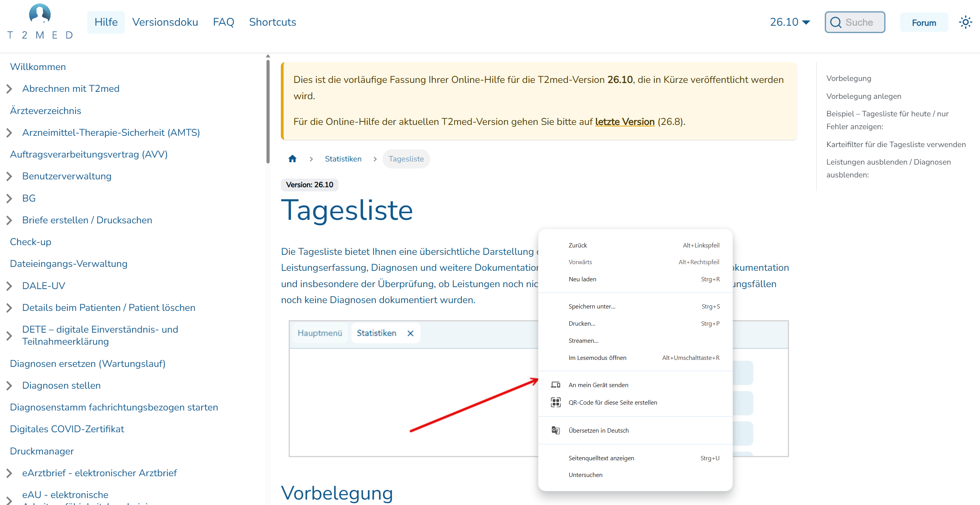Open the Willkommen sidebar link

pos(38,67)
